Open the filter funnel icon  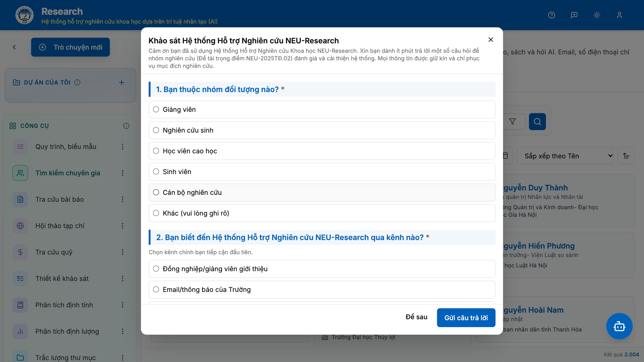[513, 122]
